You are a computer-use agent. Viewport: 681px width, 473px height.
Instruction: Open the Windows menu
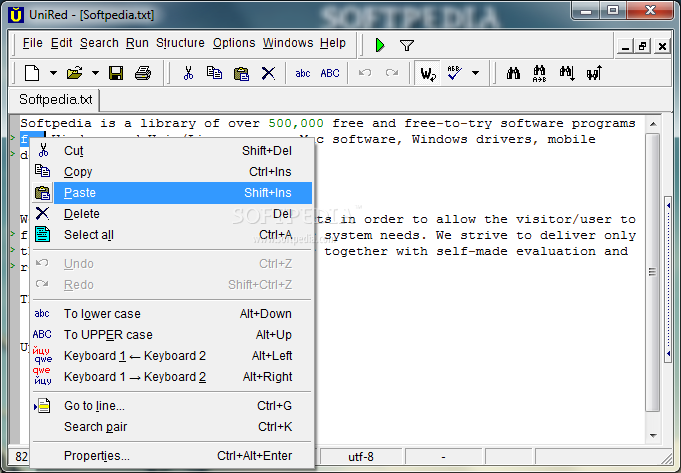(x=288, y=43)
